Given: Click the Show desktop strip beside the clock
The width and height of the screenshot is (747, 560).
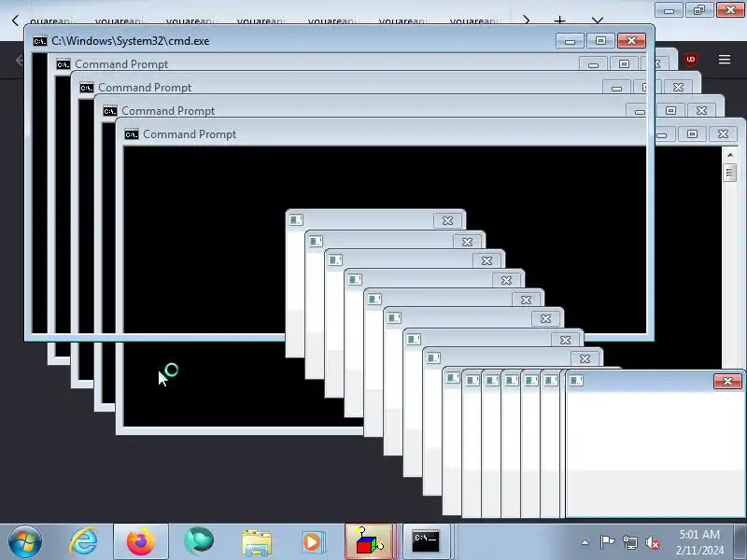Looking at the screenshot, I should tap(740, 542).
